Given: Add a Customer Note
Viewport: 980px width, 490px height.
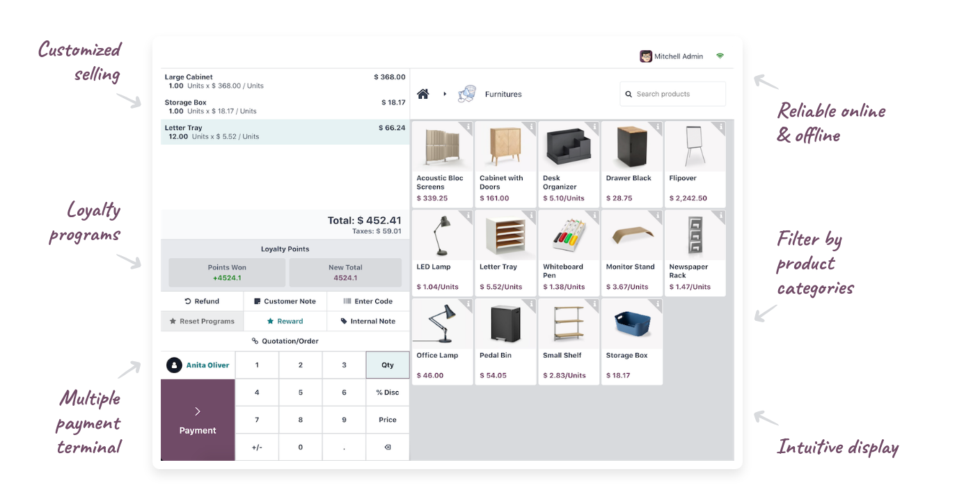Looking at the screenshot, I should click(285, 301).
